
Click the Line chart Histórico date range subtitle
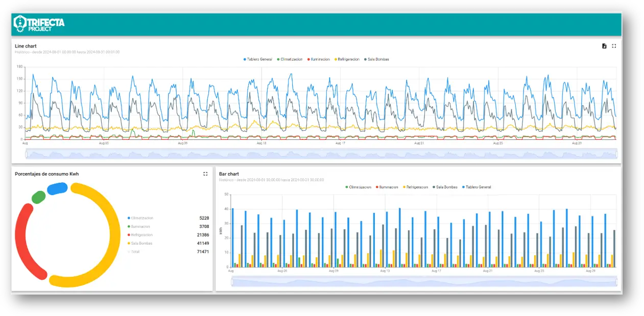point(67,52)
